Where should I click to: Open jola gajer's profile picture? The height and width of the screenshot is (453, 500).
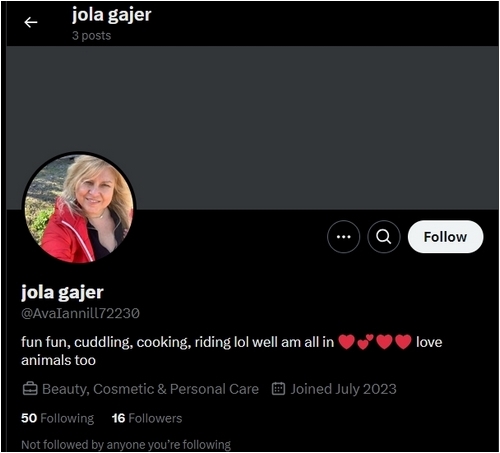point(79,208)
